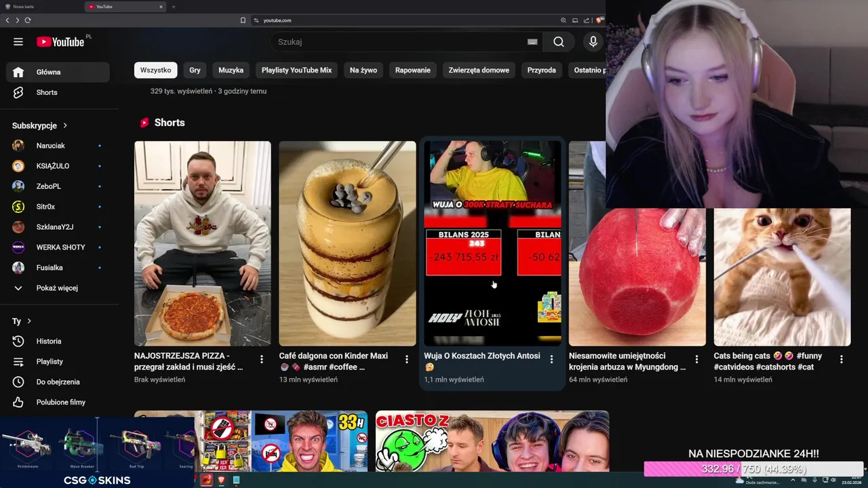Viewport: 868px width, 488px height.
Task: Click the Niesamowite umiejętności krojenia arbuza title
Action: pyautogui.click(x=627, y=361)
